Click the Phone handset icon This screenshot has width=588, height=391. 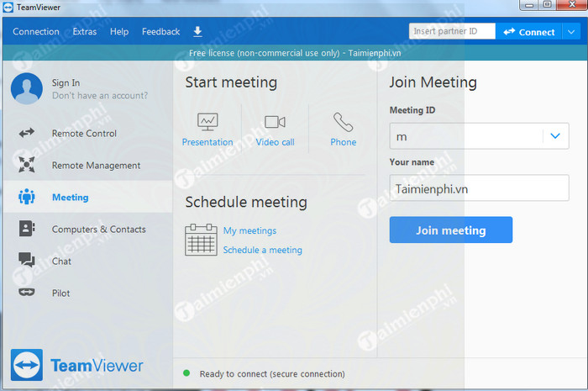pos(343,122)
